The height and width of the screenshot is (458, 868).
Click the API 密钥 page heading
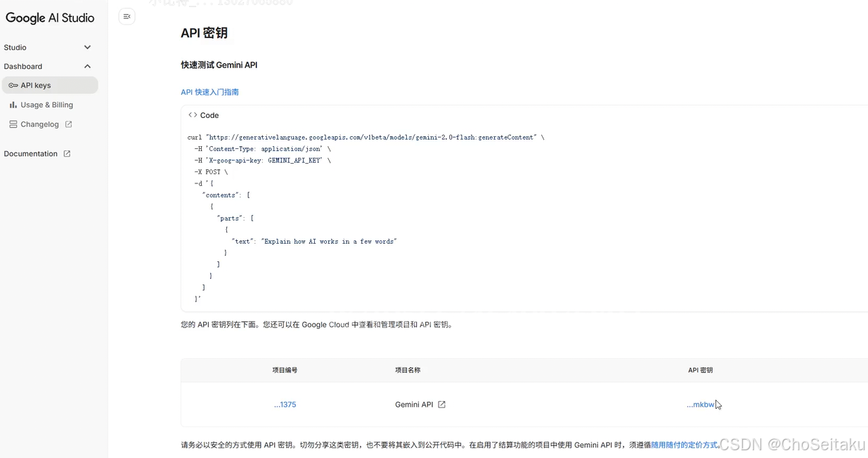[204, 33]
